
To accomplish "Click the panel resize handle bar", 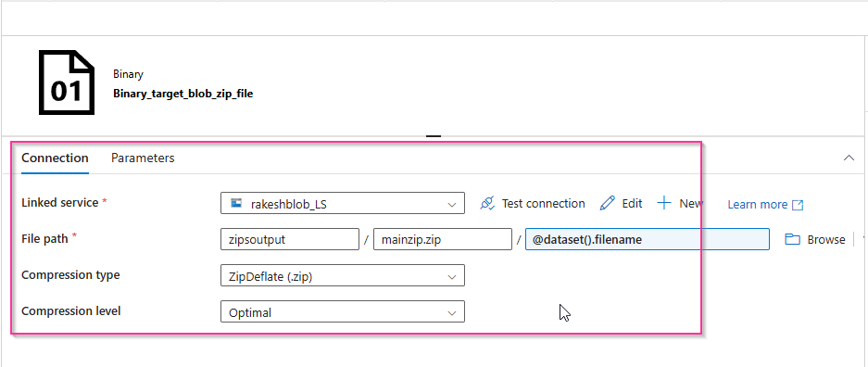I will 434,135.
